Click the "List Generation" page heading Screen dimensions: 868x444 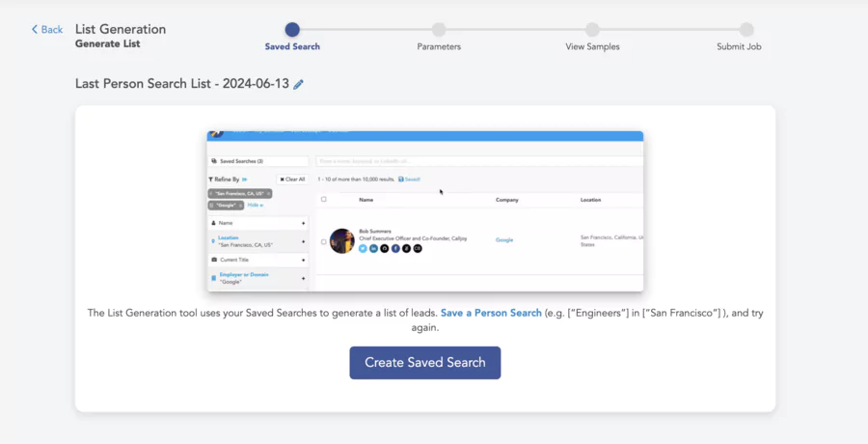(x=121, y=29)
